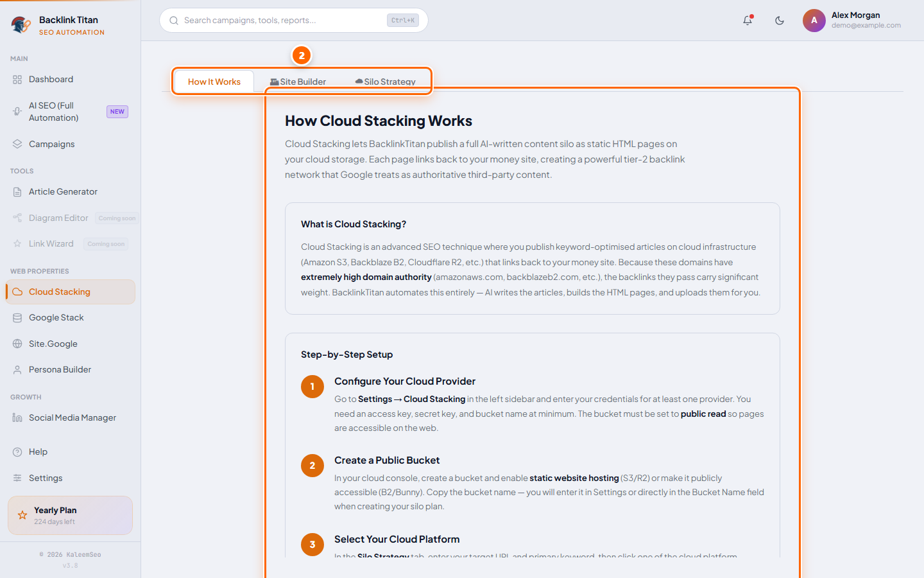Click the "© 2026 KaleemSeo" footer text
This screenshot has width=924, height=578.
point(70,555)
